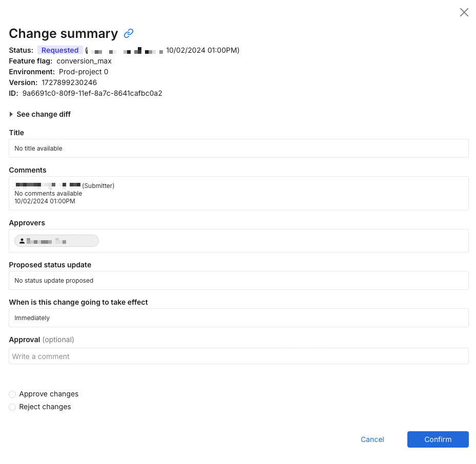Click the conversion_max feature flag name
The height and width of the screenshot is (464, 476).
point(84,61)
